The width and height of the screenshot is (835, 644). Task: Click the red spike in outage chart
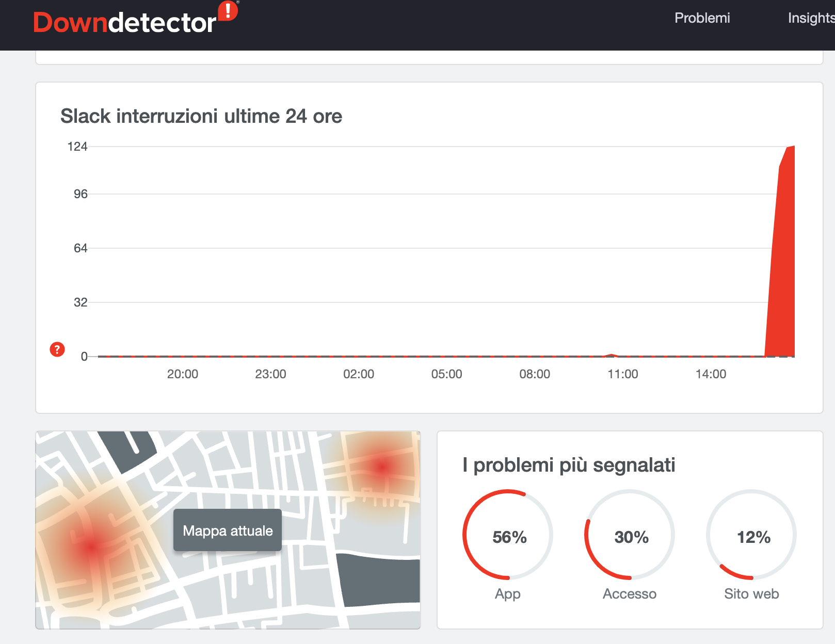(781, 258)
